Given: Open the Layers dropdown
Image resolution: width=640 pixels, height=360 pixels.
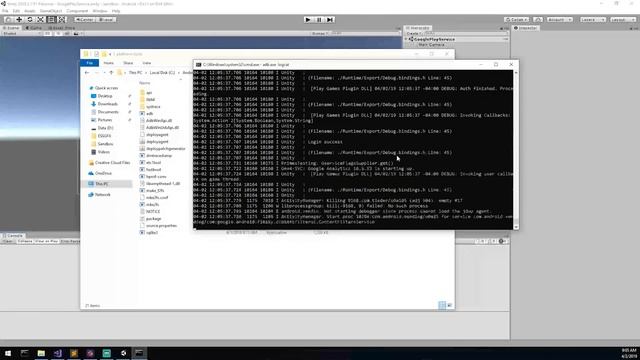Looking at the screenshot, I should click(592, 20).
